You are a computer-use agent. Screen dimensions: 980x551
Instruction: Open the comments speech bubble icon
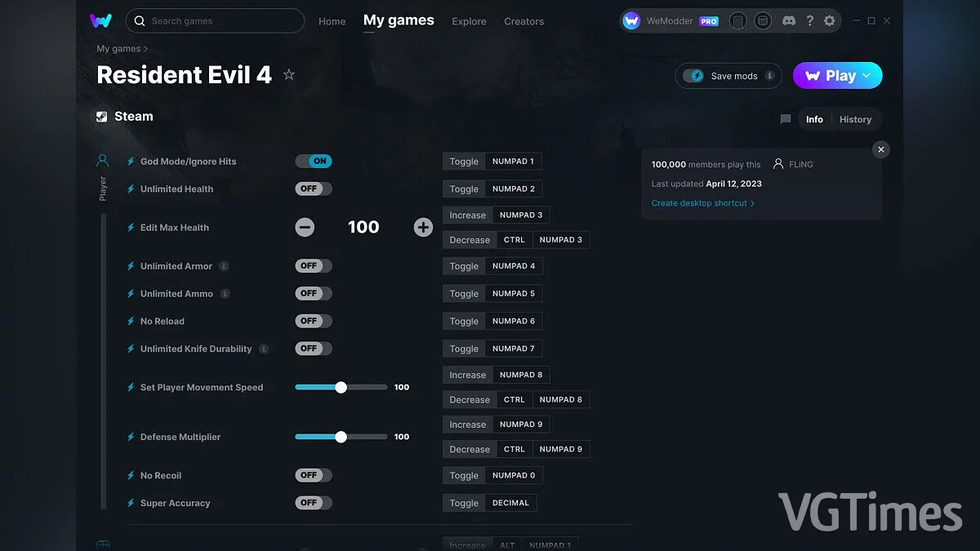(786, 119)
